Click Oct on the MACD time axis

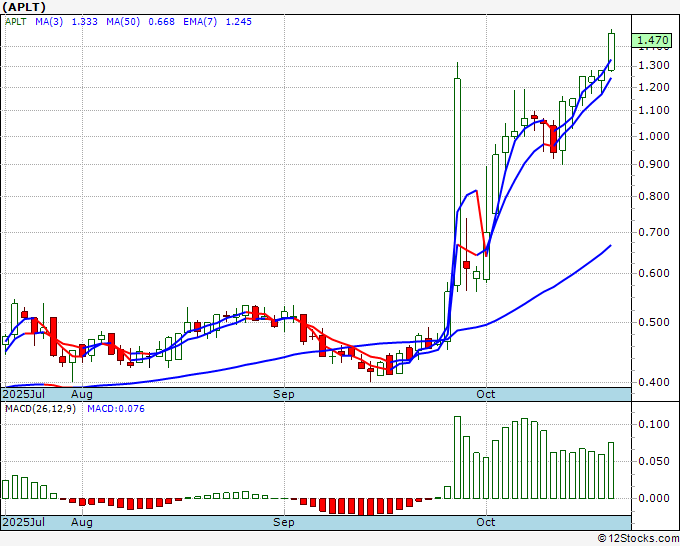(486, 522)
